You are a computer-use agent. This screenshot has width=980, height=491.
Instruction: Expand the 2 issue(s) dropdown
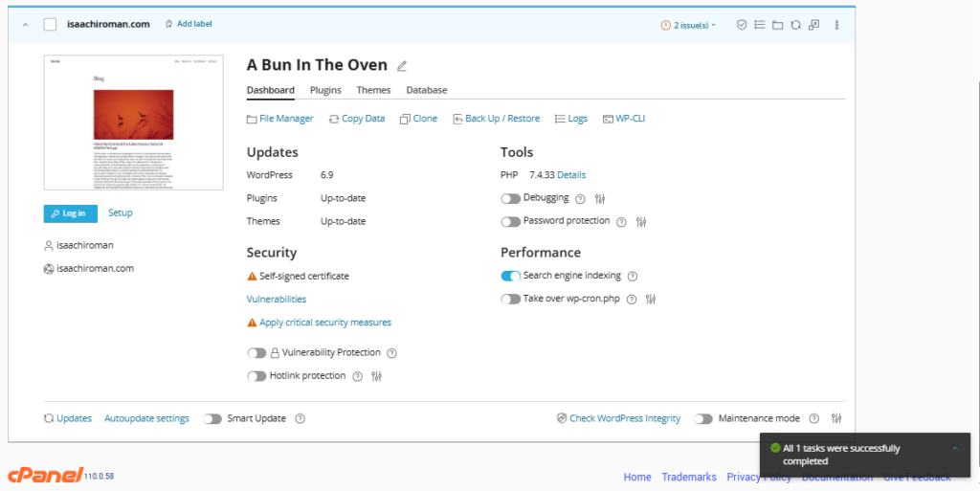[689, 25]
